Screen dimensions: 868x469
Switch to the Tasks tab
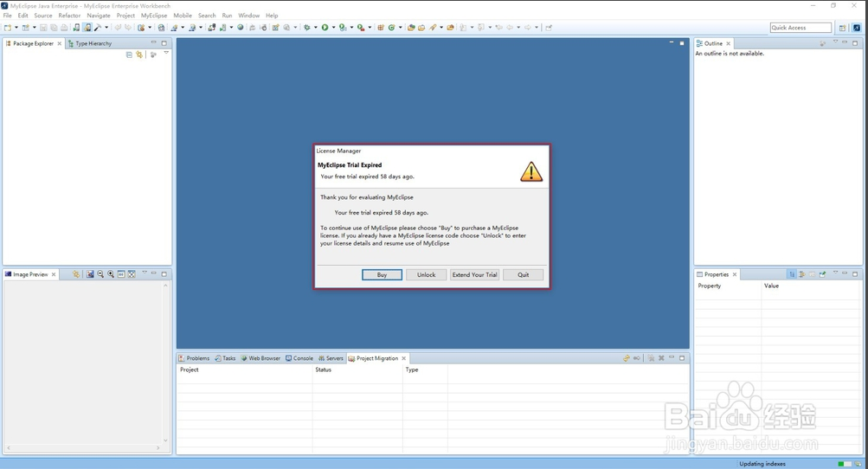coord(225,358)
